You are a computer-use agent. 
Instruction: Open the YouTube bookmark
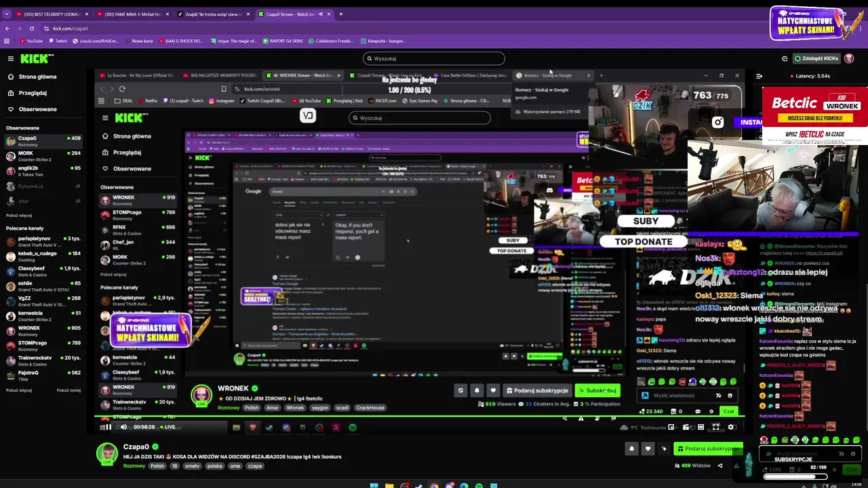[31, 41]
